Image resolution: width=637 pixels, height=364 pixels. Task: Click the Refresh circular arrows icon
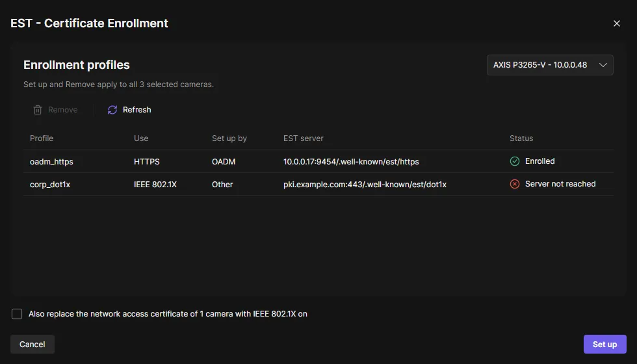112,110
